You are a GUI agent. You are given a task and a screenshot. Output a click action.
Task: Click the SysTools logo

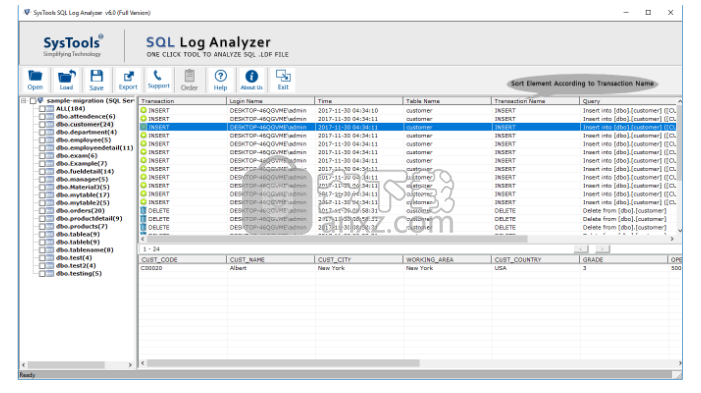73,45
